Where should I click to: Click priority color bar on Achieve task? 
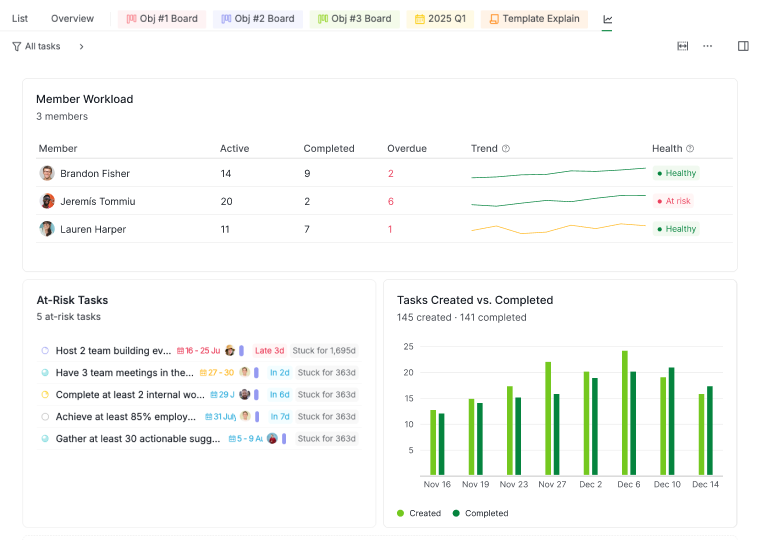tap(257, 416)
